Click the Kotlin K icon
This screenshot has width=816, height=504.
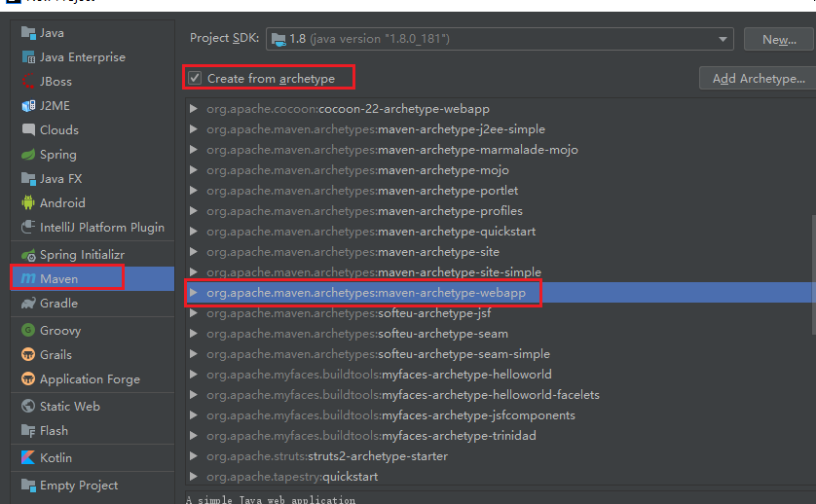pos(28,457)
